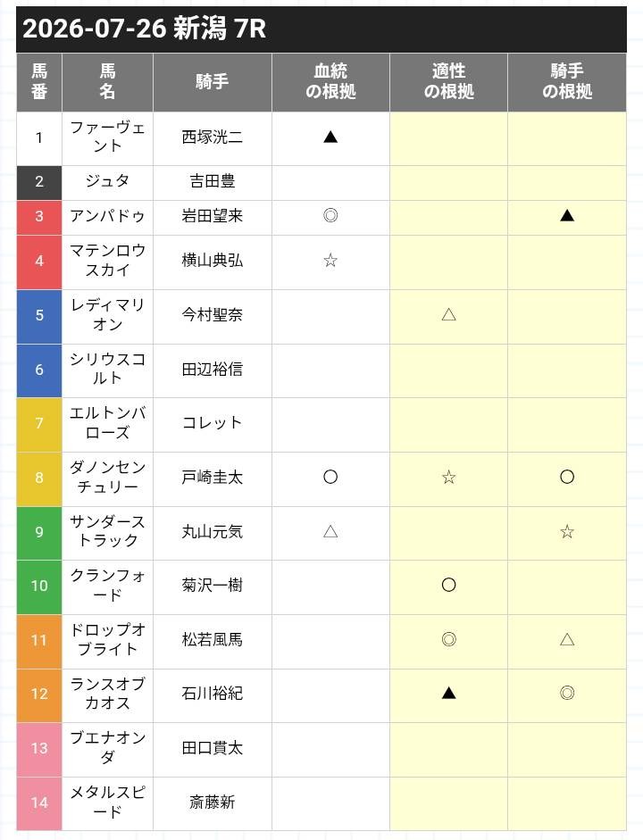This screenshot has width=643, height=840.
Task: Click the red number 3 swatch
Action: point(39,217)
